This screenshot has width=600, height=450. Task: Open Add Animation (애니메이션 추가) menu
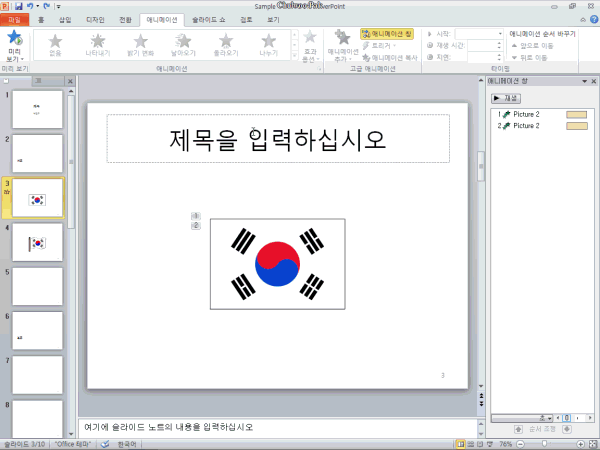tap(342, 46)
